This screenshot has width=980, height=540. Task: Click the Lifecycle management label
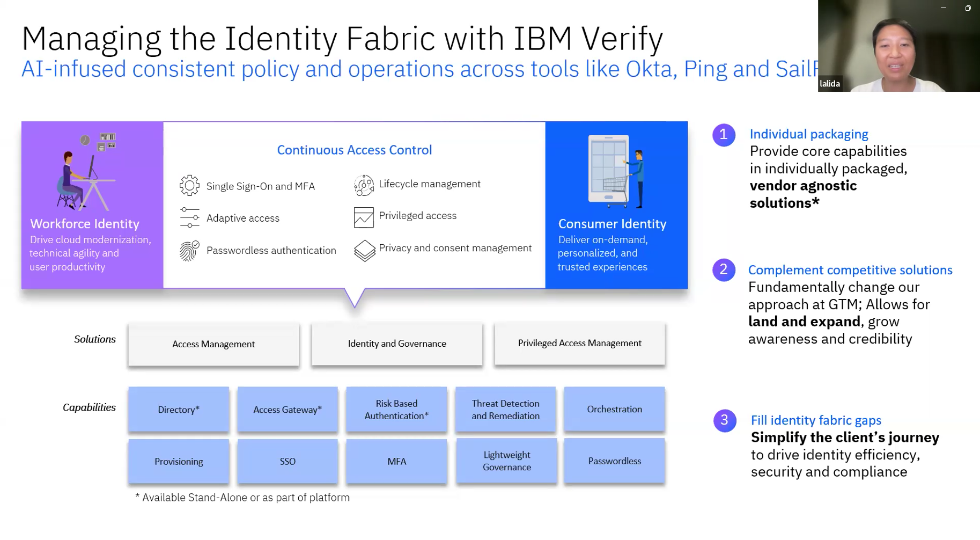click(x=430, y=184)
